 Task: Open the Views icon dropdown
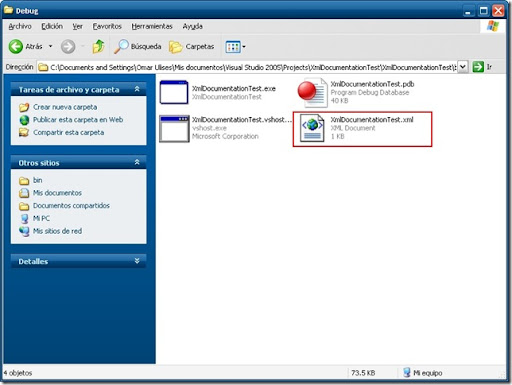click(235, 47)
